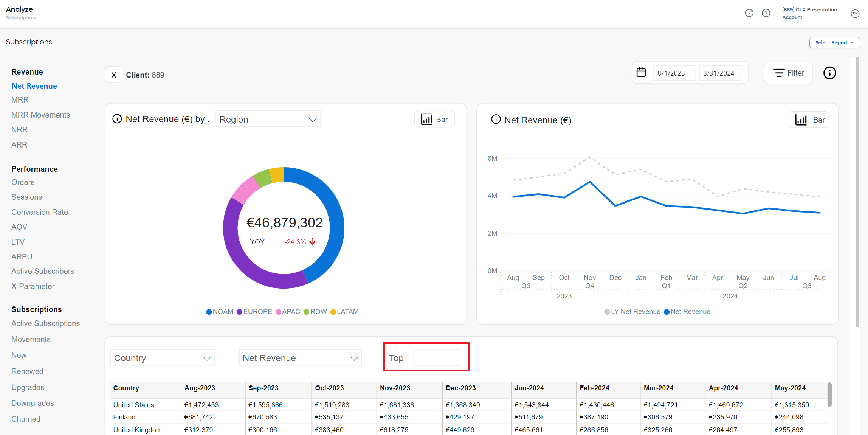The width and height of the screenshot is (868, 435).
Task: Switch line chart to Bar view
Action: [809, 120]
